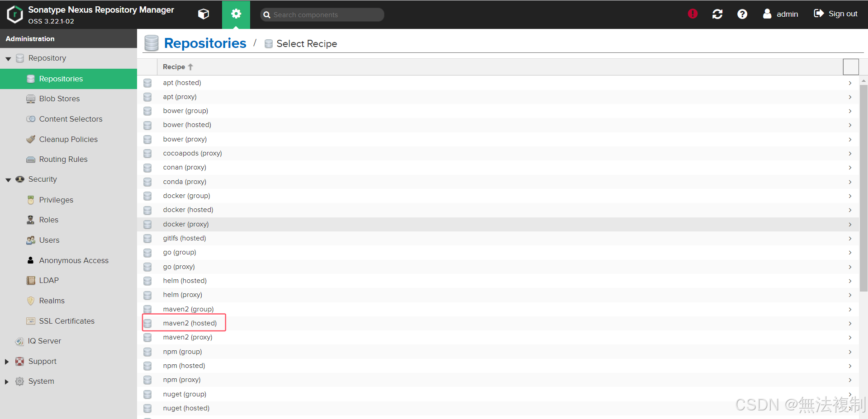Click the empty box beside Recipe header
This screenshot has height=419, width=868.
[x=851, y=67]
